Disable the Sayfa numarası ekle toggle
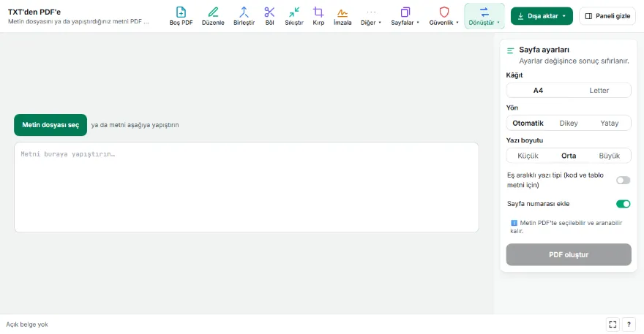The height and width of the screenshot is (334, 644). (623, 204)
